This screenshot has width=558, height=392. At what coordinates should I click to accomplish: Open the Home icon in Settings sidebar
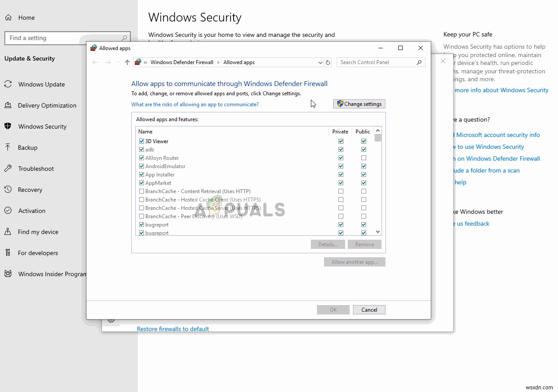[x=8, y=18]
